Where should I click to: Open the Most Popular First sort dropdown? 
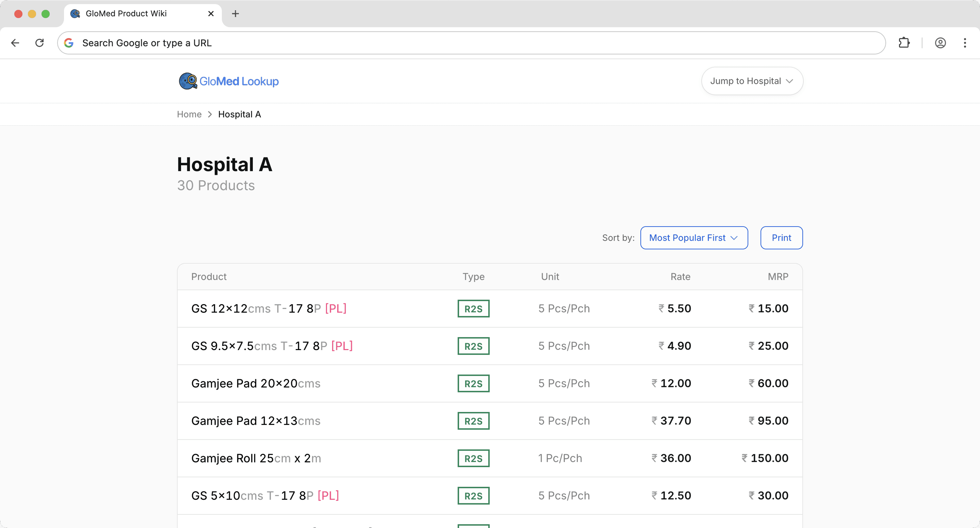(693, 238)
